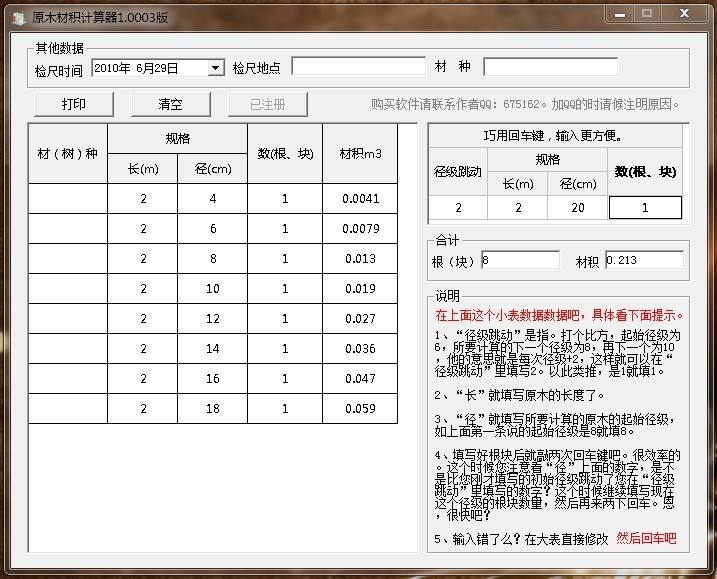Screen dimensions: 717x579
Task: Select the 径 cell with value 14
Action: (x=213, y=348)
